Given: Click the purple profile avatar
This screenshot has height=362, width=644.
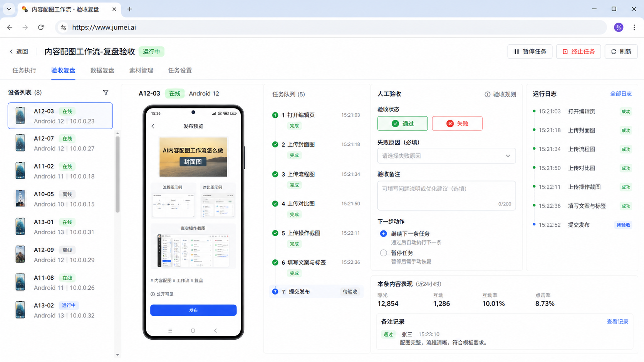Looking at the screenshot, I should pos(619,27).
